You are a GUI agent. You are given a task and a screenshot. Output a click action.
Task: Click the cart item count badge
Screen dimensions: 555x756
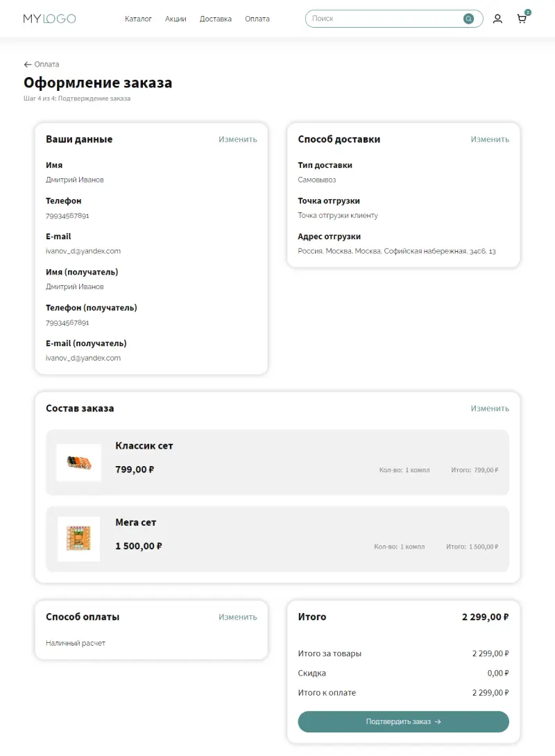click(x=528, y=12)
